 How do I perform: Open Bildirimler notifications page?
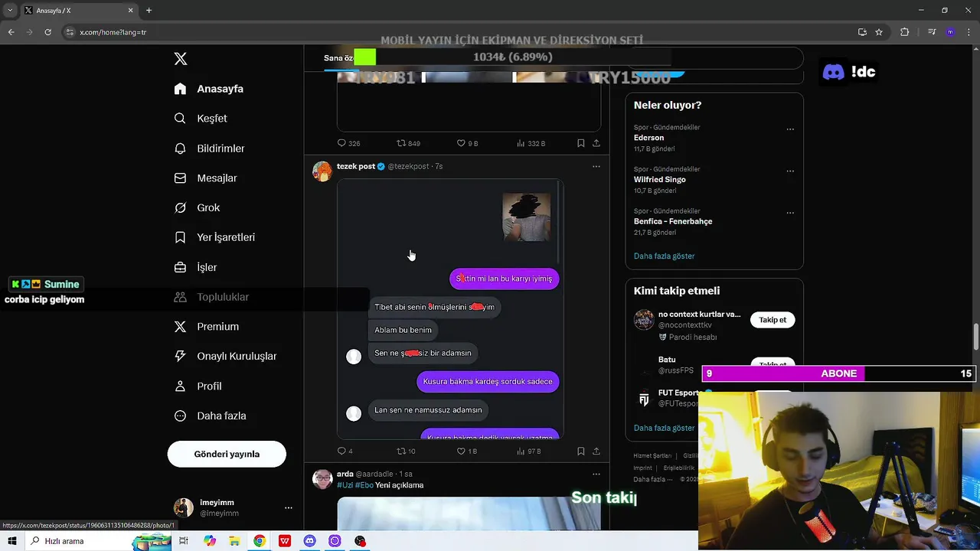209,148
